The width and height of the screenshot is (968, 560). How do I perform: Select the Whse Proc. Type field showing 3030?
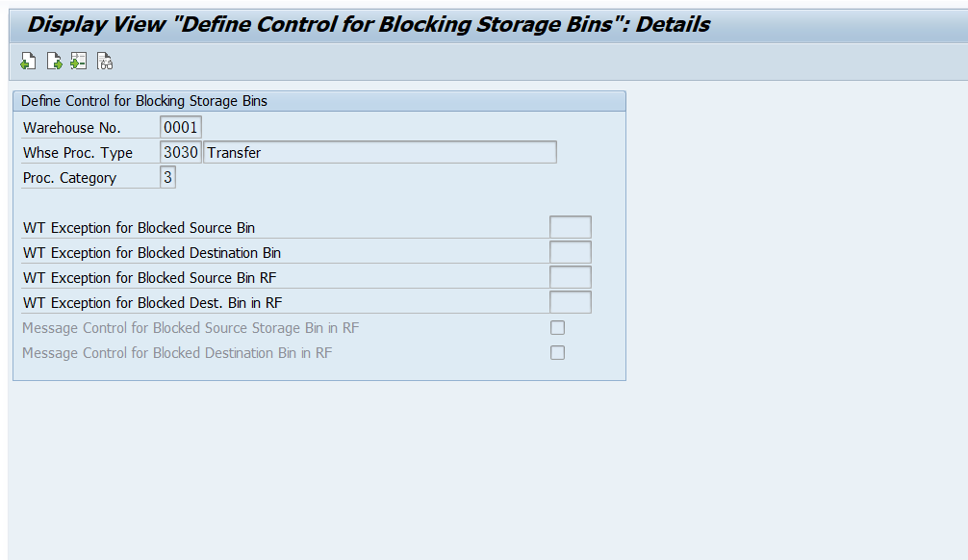(181, 153)
